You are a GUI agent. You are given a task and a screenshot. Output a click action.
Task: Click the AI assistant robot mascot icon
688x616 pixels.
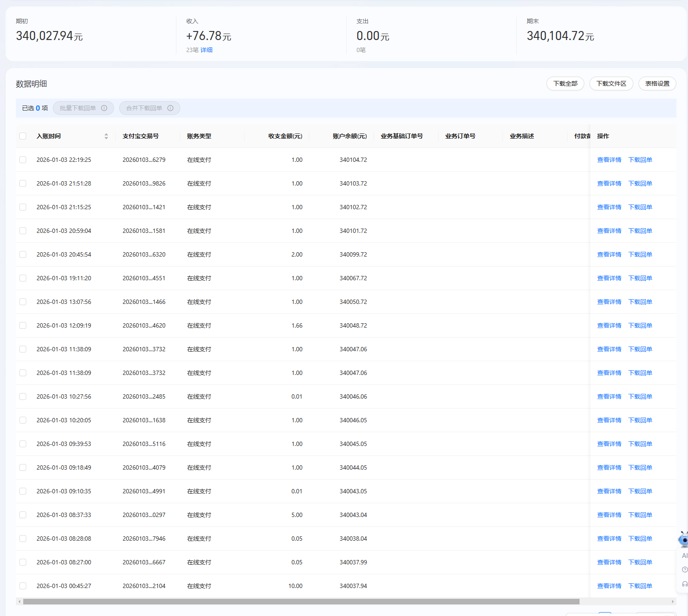(x=683, y=539)
